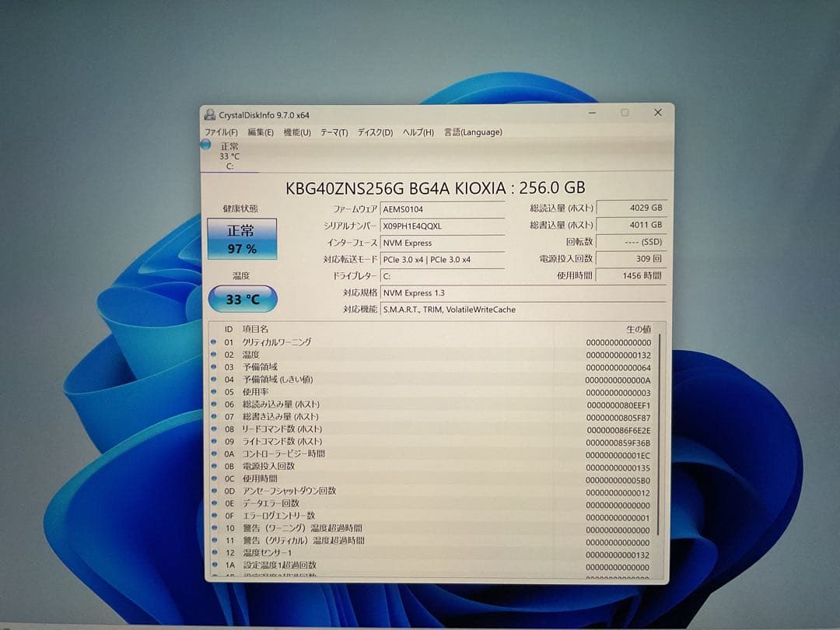Click the firmware field AEMS0104
Viewport: 840px width, 630px height.
pyautogui.click(x=442, y=208)
